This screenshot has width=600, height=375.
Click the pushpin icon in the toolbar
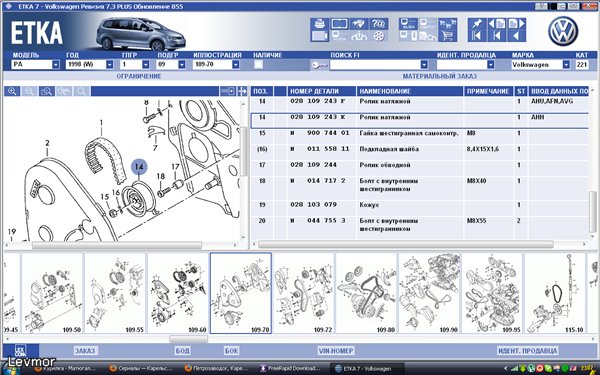click(x=477, y=24)
